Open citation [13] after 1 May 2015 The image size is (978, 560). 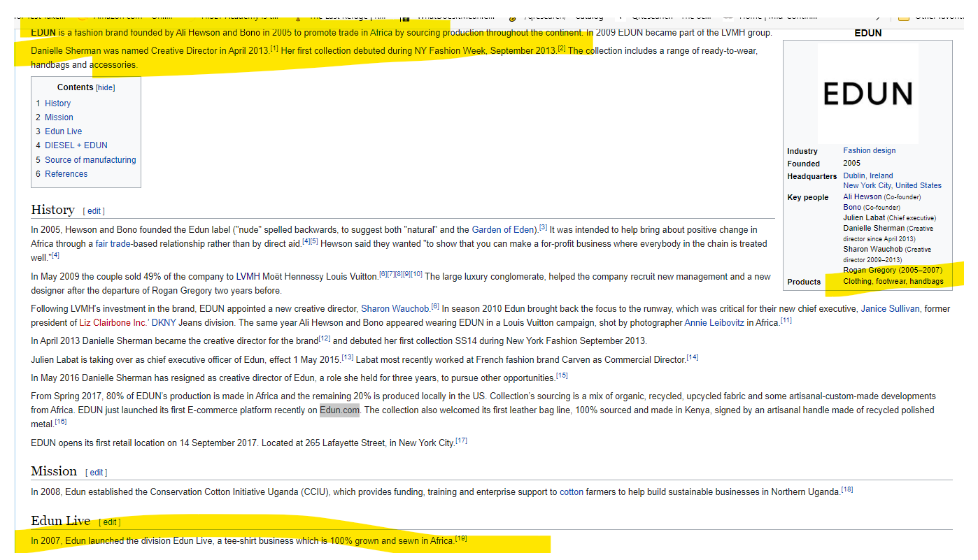click(348, 357)
